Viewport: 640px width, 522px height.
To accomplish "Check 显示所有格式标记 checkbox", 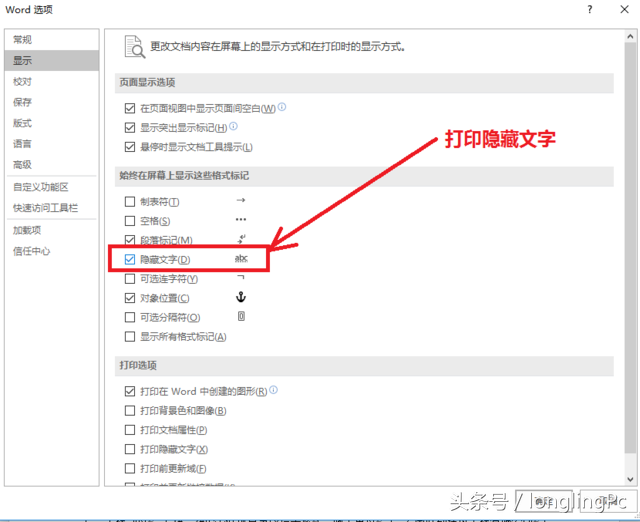I will 130,337.
